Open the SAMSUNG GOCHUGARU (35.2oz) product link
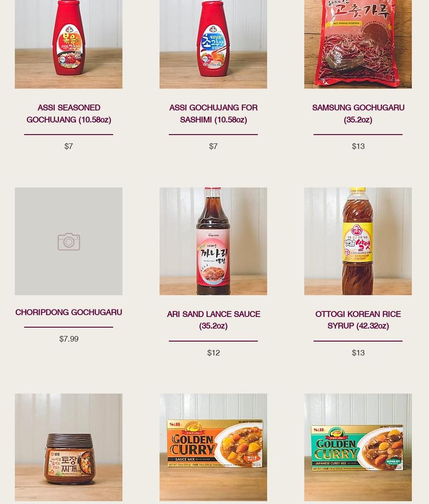The image size is (429, 504). click(x=358, y=113)
